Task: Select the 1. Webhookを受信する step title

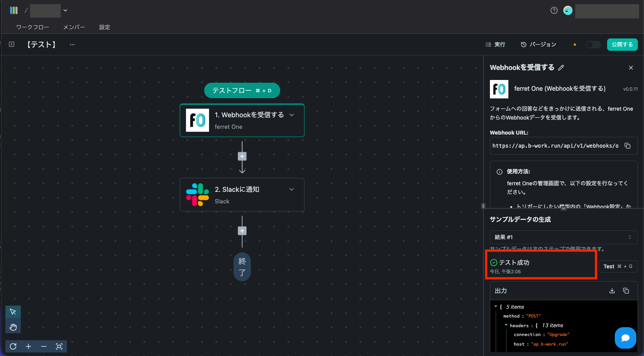Action: (x=249, y=115)
